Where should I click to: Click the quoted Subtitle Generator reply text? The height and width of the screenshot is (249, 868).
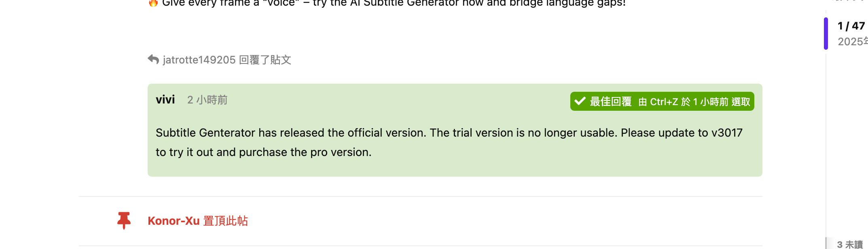click(x=449, y=142)
